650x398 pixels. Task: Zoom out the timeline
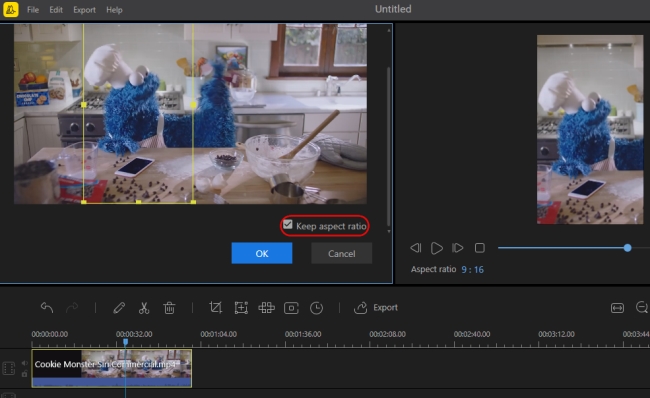642,307
